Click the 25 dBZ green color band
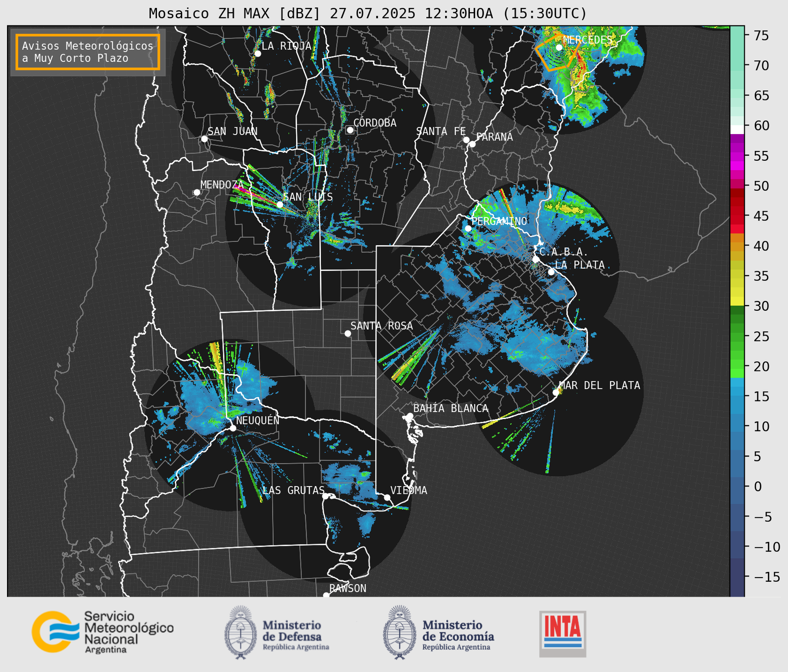The image size is (788, 672). [x=737, y=336]
